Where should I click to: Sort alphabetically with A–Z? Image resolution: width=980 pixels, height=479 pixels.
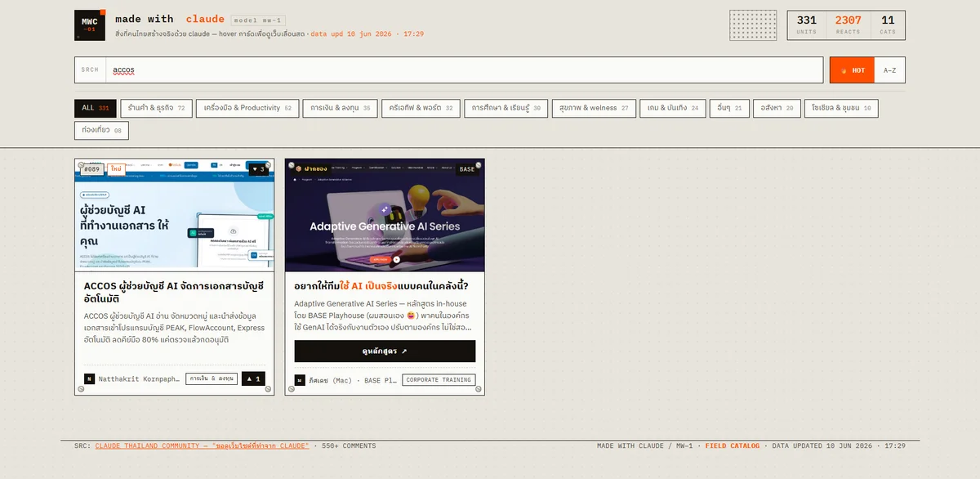[889, 70]
